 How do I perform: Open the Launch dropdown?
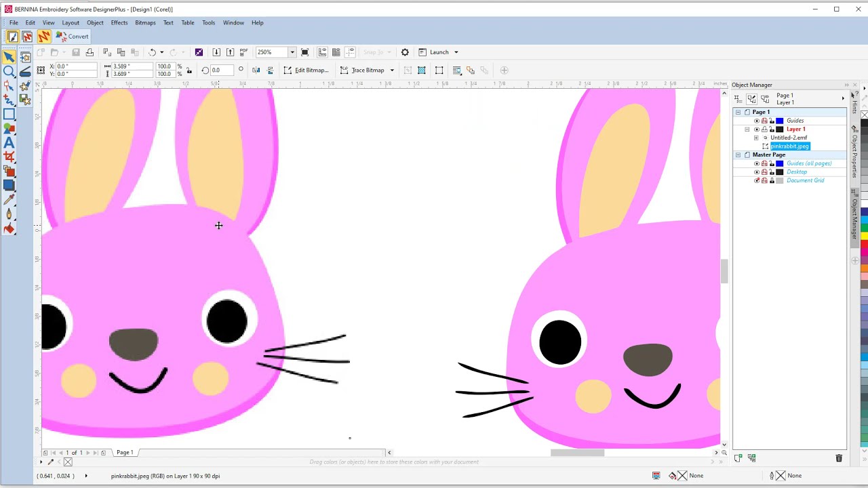456,52
